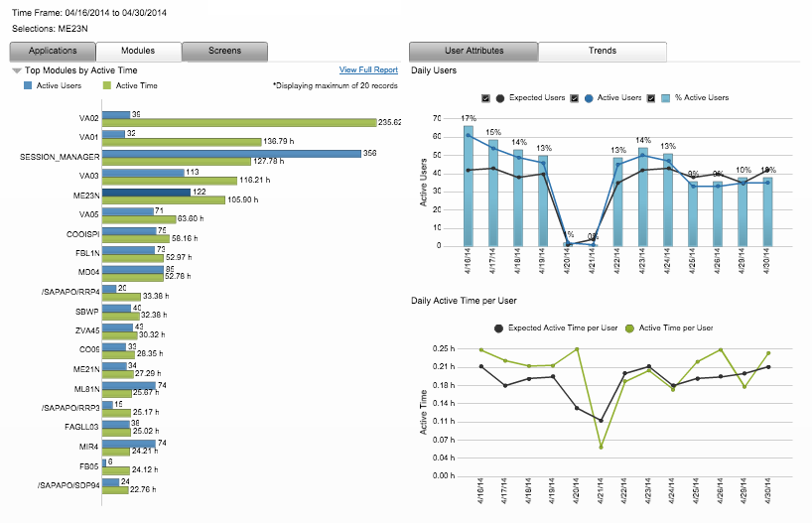Switch to the Applications tab
Viewport: 812px width, 523px height.
[53, 51]
